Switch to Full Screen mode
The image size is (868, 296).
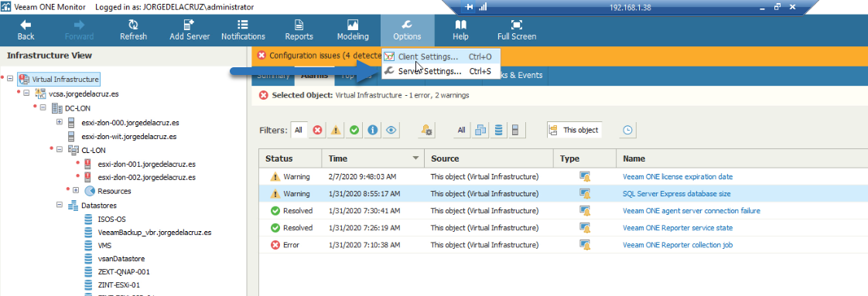click(x=517, y=30)
